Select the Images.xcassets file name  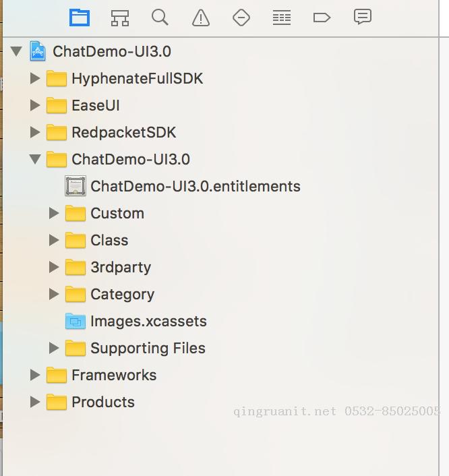point(148,321)
